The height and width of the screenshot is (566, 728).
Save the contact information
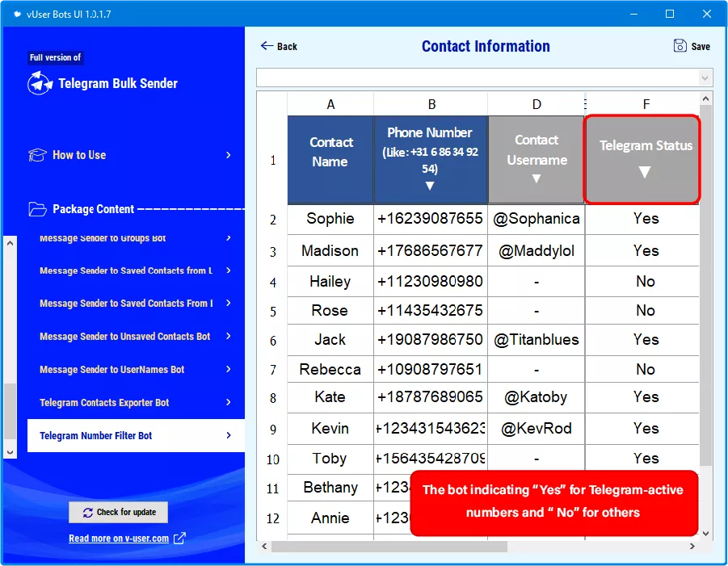[x=692, y=46]
